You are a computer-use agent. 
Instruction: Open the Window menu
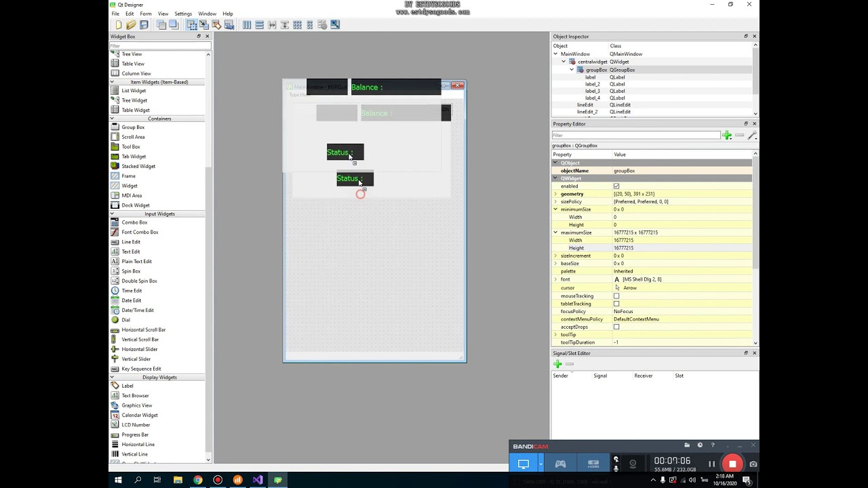(x=208, y=14)
